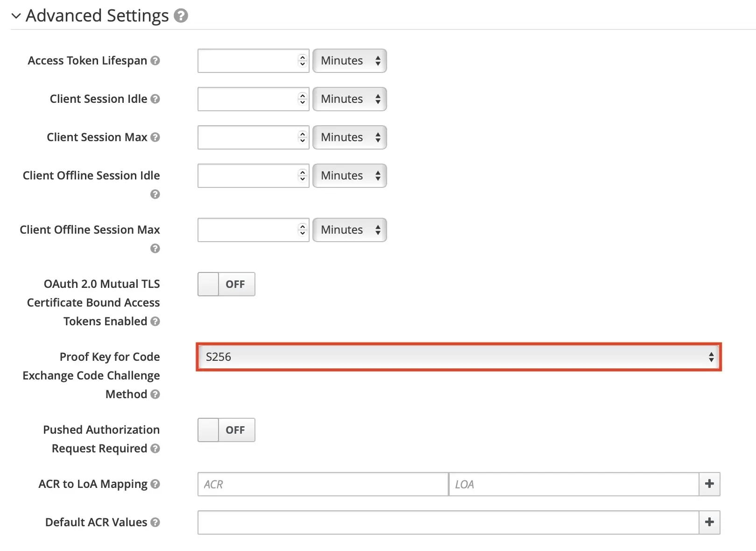Show help for Client Offline Session Idle

point(155,194)
